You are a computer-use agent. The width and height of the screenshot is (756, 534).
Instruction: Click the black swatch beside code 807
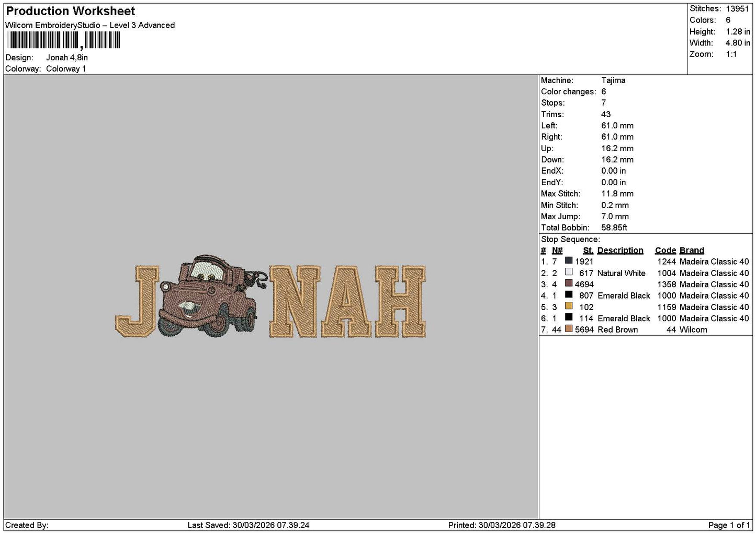tap(569, 294)
